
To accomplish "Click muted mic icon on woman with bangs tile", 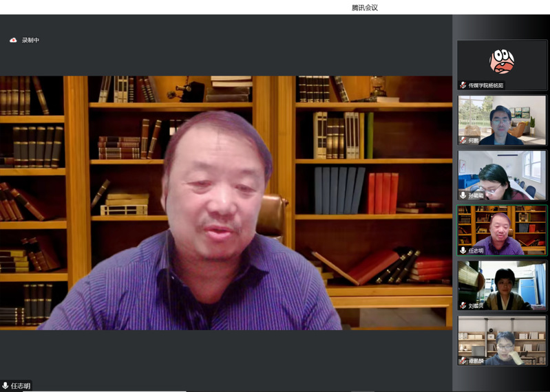I will click(463, 305).
